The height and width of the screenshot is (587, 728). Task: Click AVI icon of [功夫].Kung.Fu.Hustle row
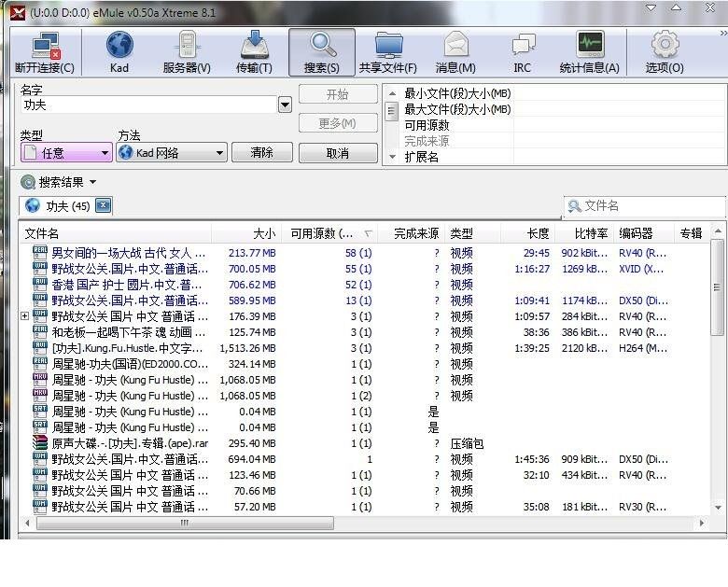point(40,348)
